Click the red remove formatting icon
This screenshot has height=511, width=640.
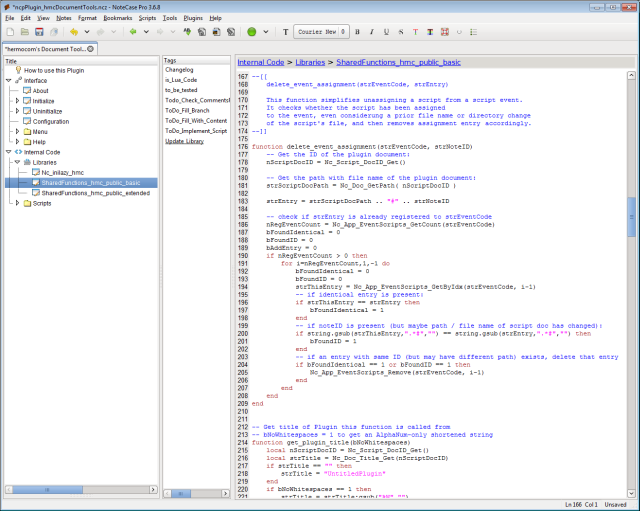tap(444, 32)
